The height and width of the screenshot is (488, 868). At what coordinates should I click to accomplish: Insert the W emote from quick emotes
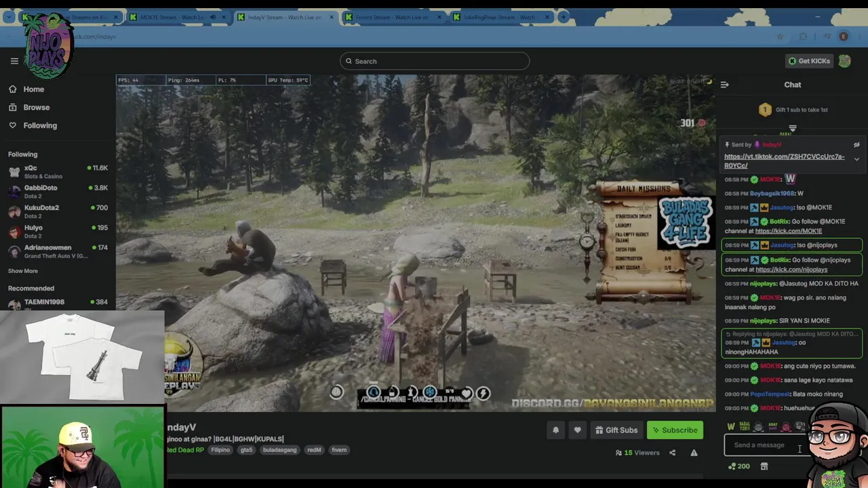[731, 426]
